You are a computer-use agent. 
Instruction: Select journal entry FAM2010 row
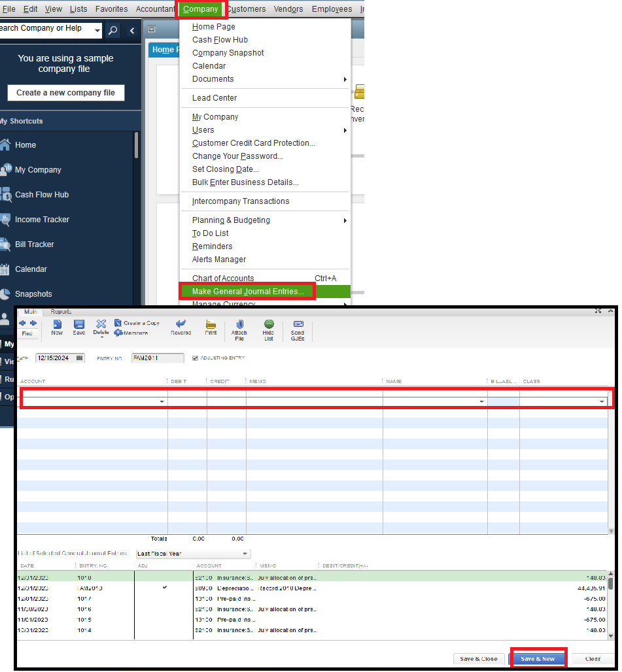[x=312, y=588]
